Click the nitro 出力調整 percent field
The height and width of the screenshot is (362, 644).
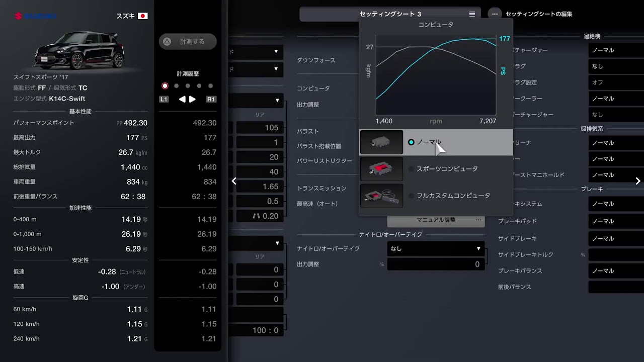coord(436,264)
